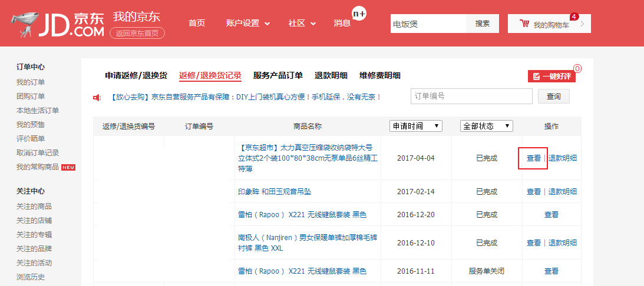Open 评价晒单 in sidebar
Screen dimensions: 644x286
[x=31, y=139]
